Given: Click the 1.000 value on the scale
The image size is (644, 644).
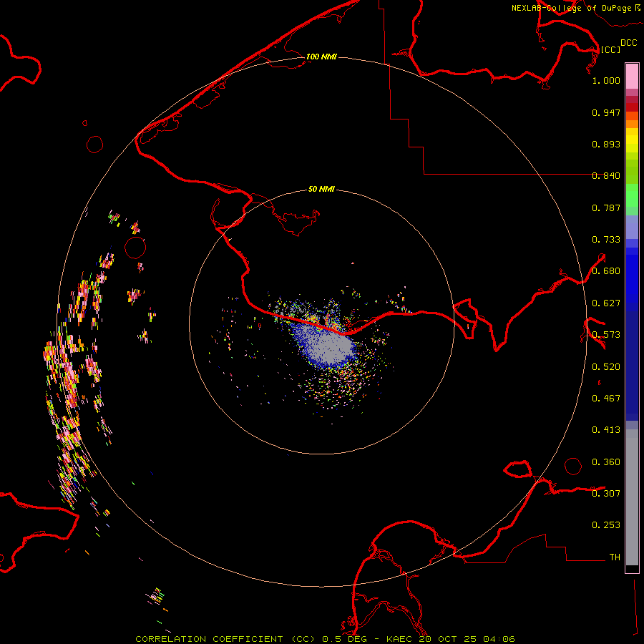Looking at the screenshot, I should pos(606,80).
